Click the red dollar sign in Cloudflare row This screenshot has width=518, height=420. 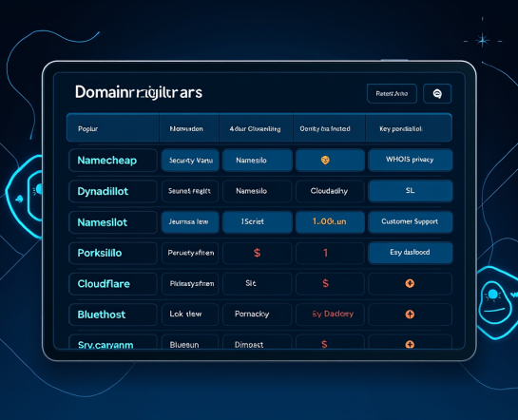(x=325, y=283)
